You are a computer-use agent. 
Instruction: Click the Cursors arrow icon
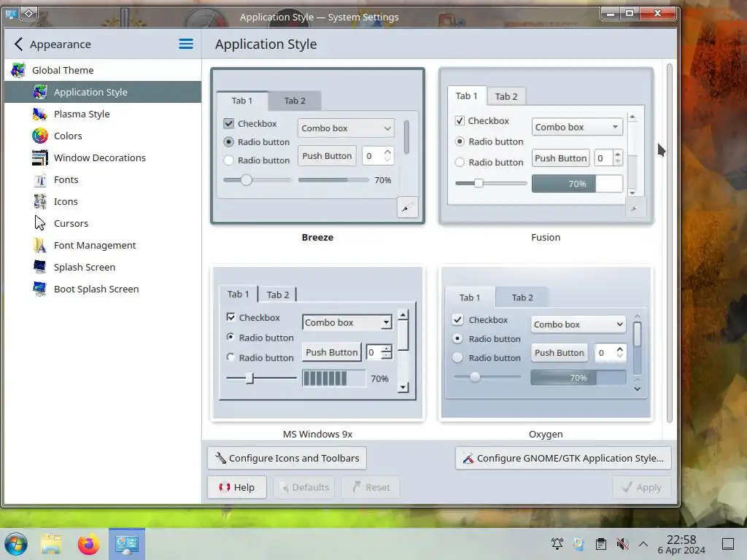(x=40, y=223)
